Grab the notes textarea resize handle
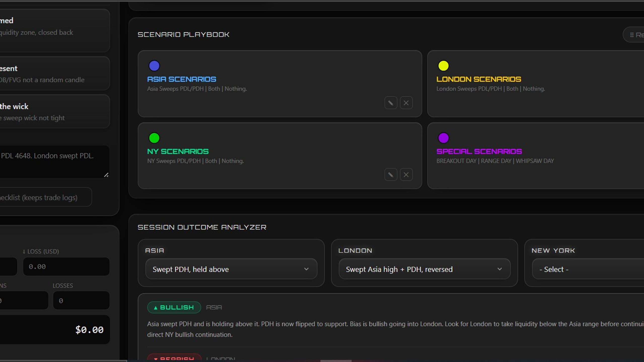 coord(106,175)
